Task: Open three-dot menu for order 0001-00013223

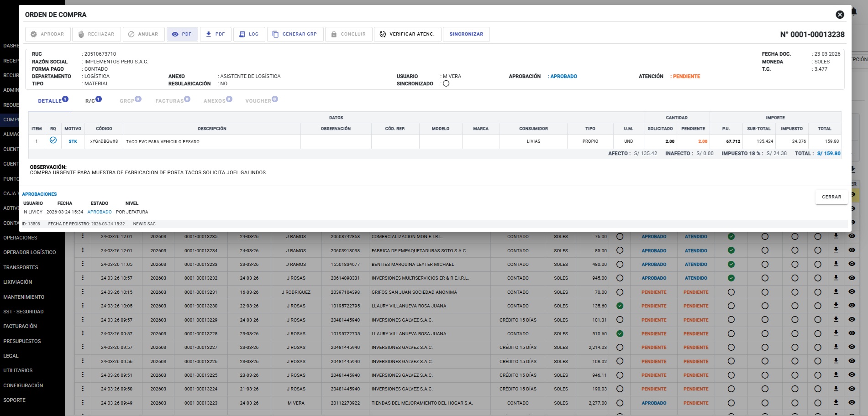Action: 83,403
